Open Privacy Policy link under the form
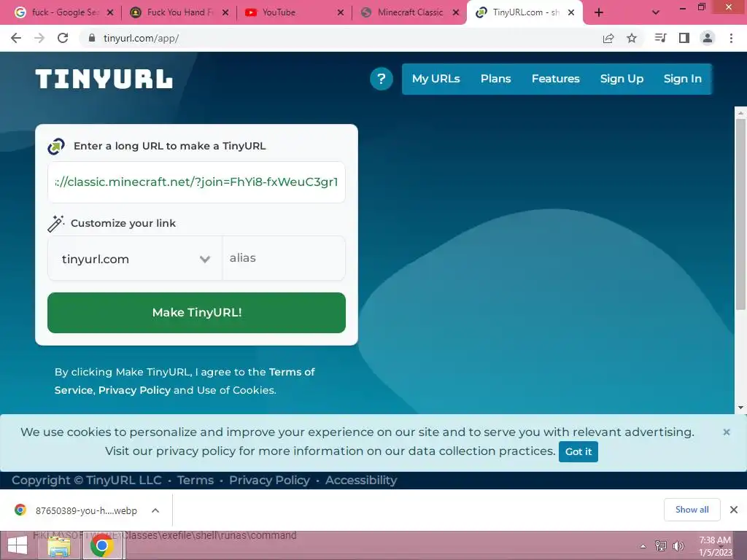The width and height of the screenshot is (747, 560). 134,390
